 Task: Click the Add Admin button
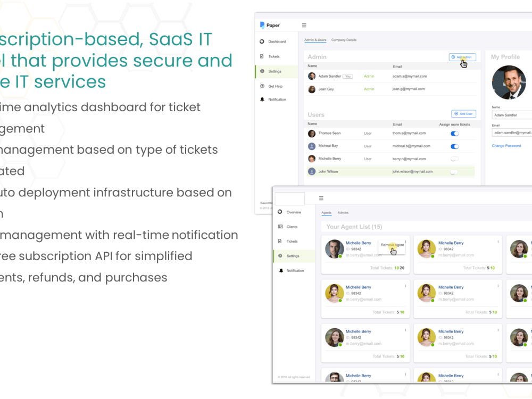coord(462,57)
